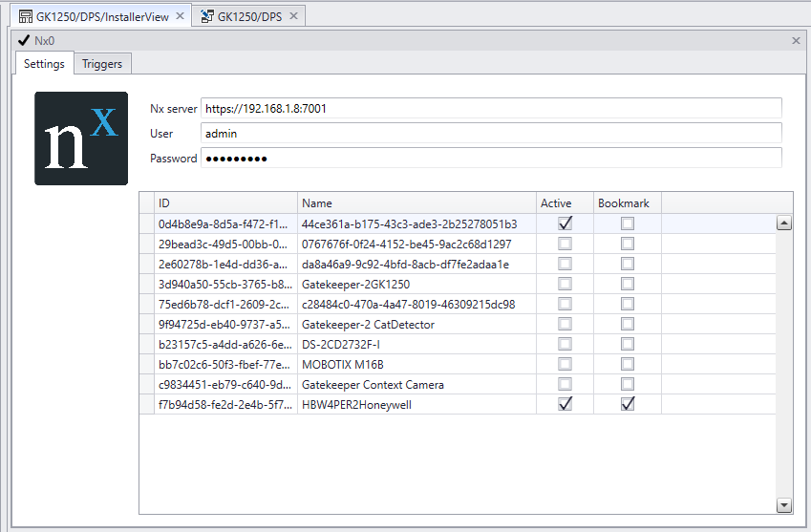
Task: Select name cell Gatekeeper-2 CatDetector
Action: (416, 325)
